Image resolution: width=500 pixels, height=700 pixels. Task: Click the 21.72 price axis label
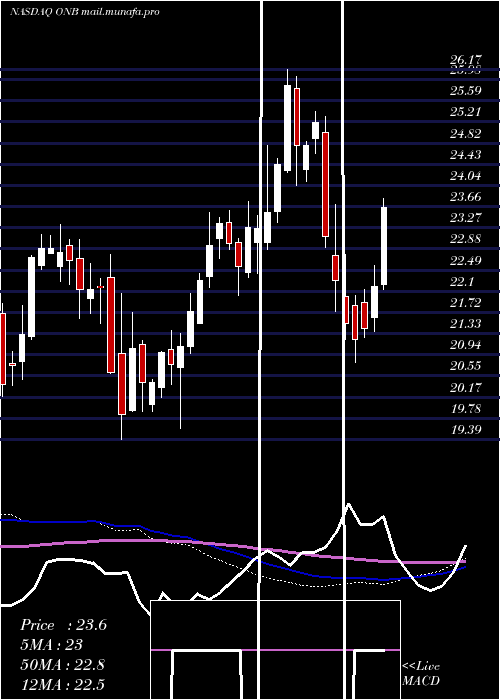(x=466, y=303)
